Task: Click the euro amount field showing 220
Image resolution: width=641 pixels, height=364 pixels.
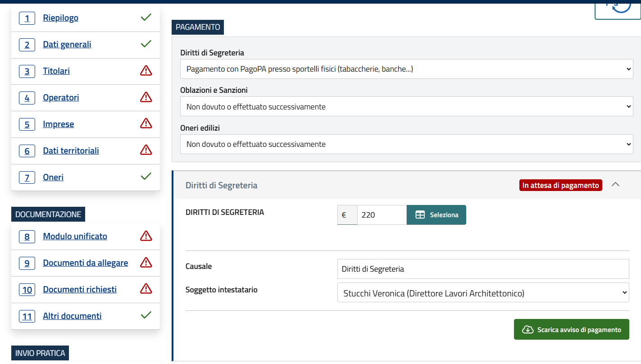Action: tap(382, 215)
